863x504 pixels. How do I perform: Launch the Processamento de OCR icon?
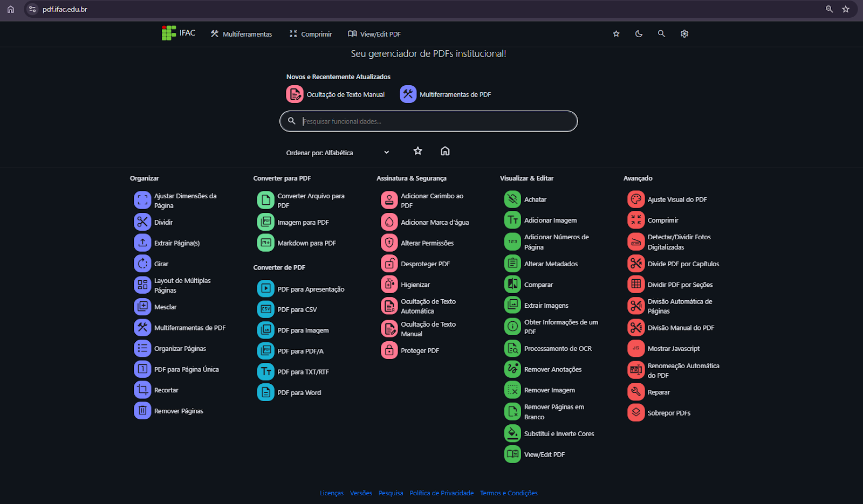pos(512,348)
